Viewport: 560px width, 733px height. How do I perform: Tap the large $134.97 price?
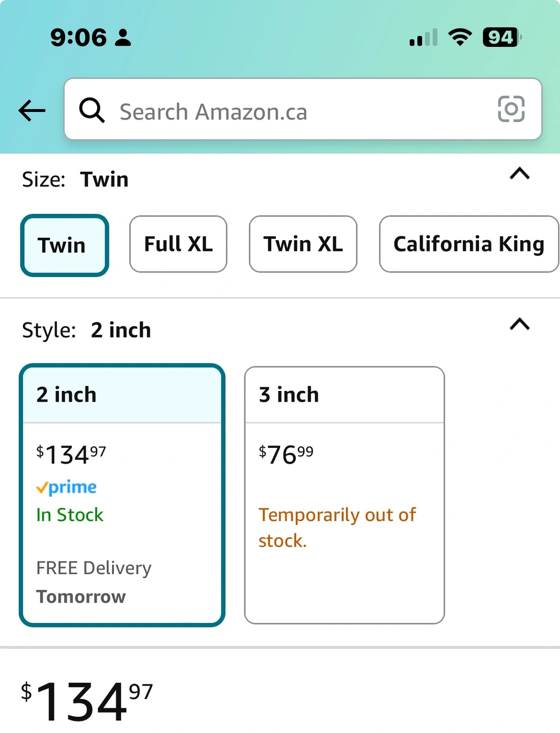click(x=87, y=701)
